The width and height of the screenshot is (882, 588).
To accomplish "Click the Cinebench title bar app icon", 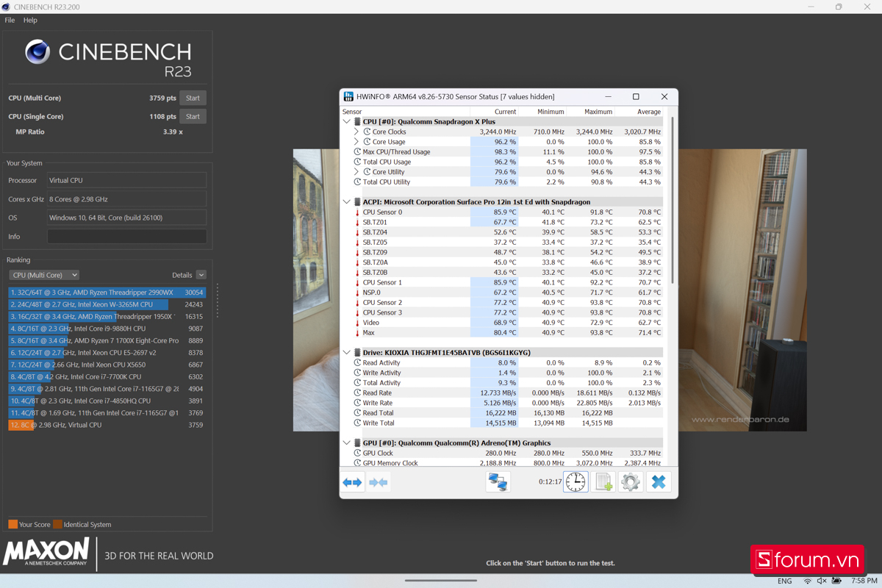I will point(7,7).
